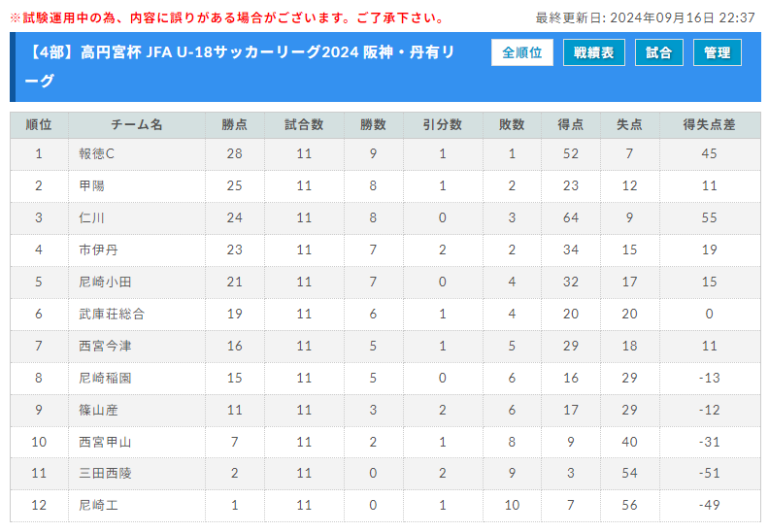The image size is (769, 532).
Task: Switch to the 戦績表 tab
Action: [593, 52]
